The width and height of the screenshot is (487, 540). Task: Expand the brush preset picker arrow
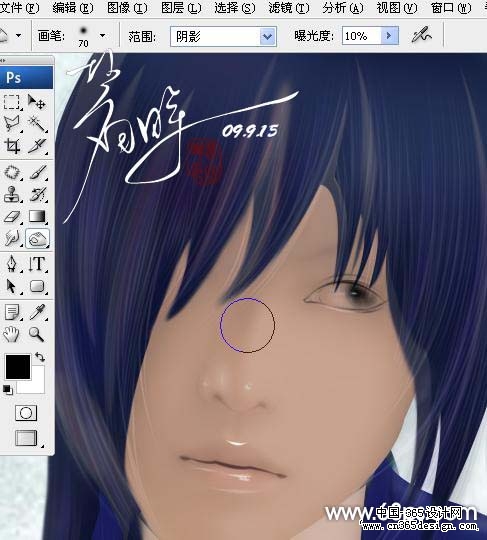102,35
